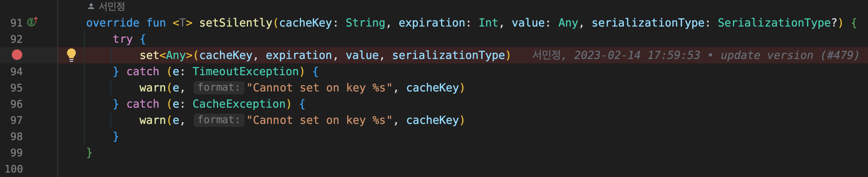This screenshot has width=868, height=177.
Task: Click line number 94 in the gutter
Action: (x=17, y=72)
